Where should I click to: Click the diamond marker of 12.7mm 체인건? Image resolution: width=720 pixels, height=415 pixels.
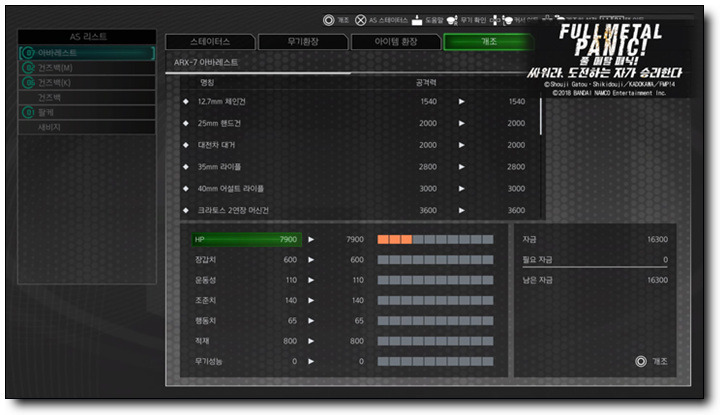(x=186, y=101)
